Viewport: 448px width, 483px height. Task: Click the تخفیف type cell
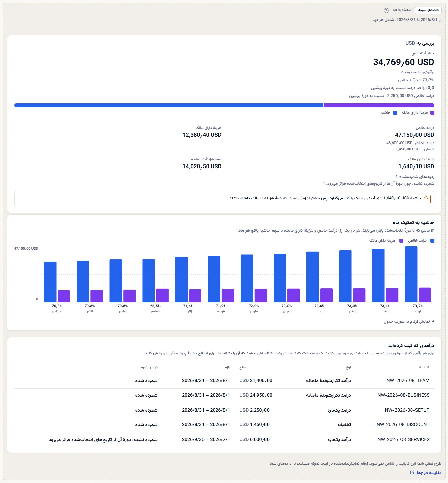344,425
